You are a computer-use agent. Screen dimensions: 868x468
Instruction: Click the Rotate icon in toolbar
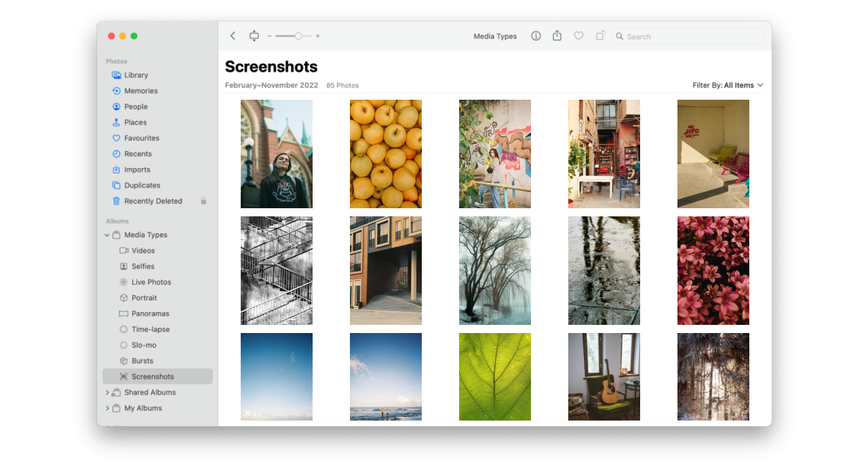click(600, 35)
